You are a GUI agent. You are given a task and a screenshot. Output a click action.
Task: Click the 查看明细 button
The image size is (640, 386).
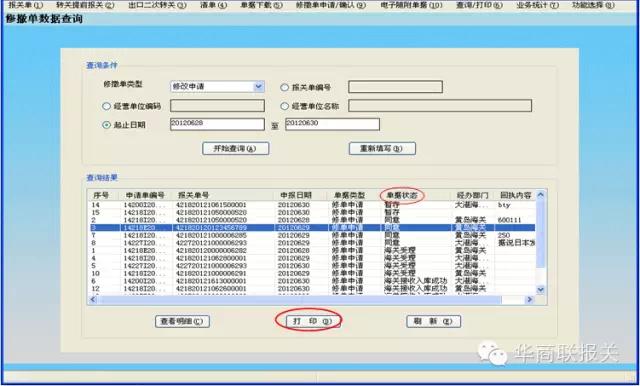pyautogui.click(x=182, y=322)
